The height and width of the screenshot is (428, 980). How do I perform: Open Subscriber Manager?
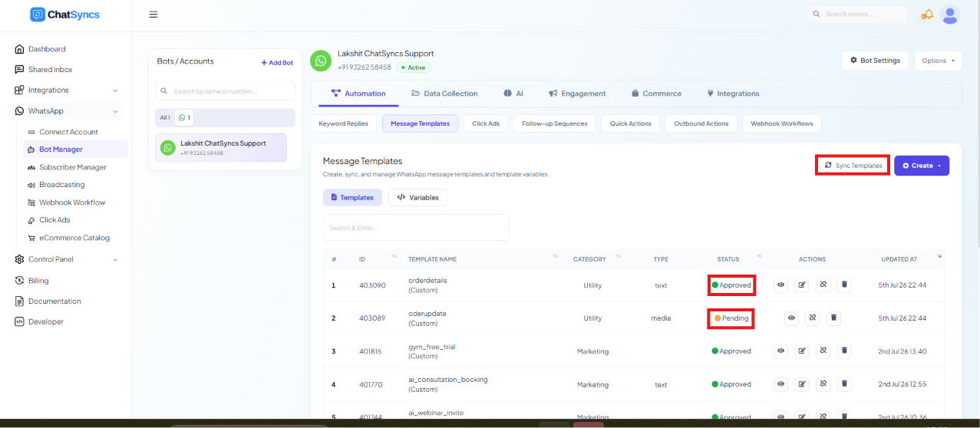[x=73, y=167]
